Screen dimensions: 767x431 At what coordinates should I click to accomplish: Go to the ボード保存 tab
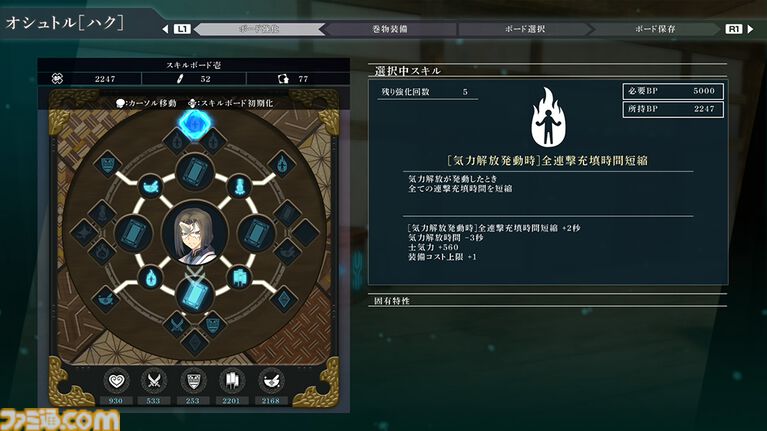655,29
